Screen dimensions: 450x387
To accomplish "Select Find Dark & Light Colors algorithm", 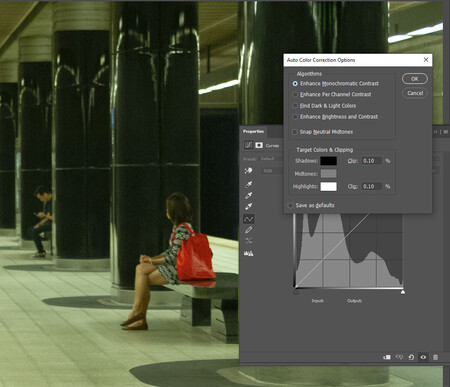I will tap(324, 106).
